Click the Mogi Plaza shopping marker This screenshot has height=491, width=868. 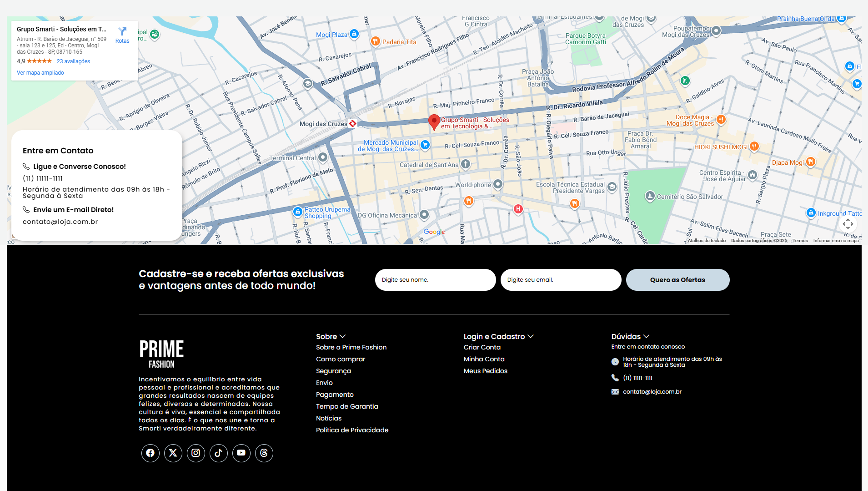point(354,34)
